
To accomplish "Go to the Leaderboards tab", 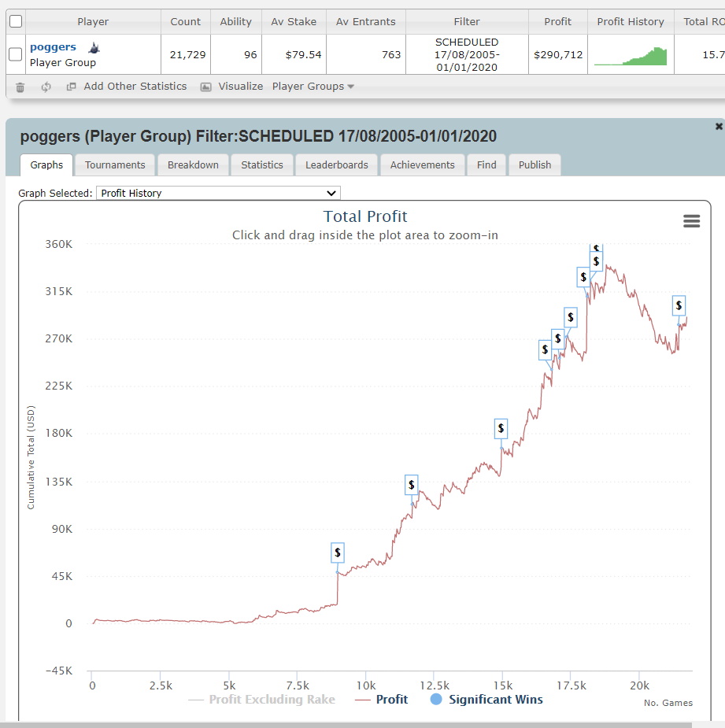I will coord(337,164).
